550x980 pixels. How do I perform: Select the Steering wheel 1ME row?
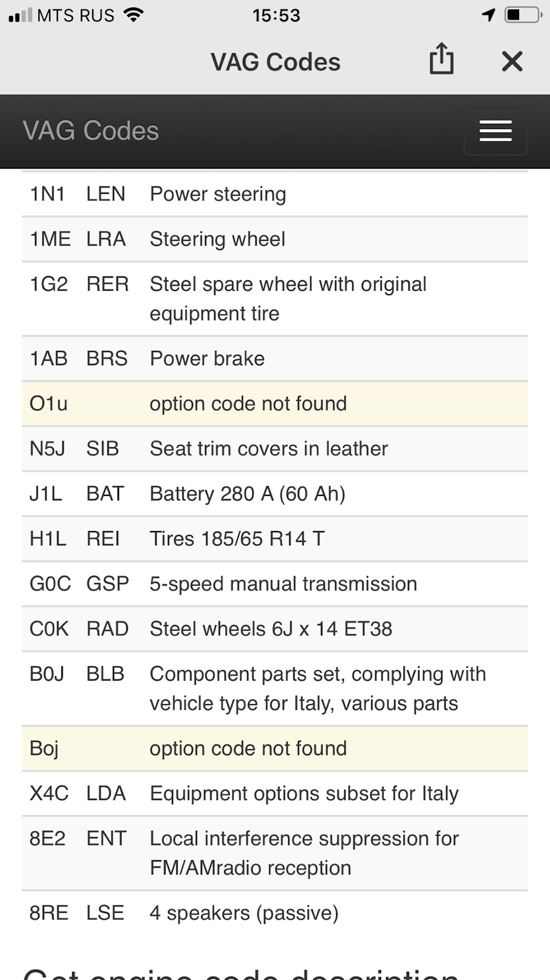pyautogui.click(x=275, y=239)
